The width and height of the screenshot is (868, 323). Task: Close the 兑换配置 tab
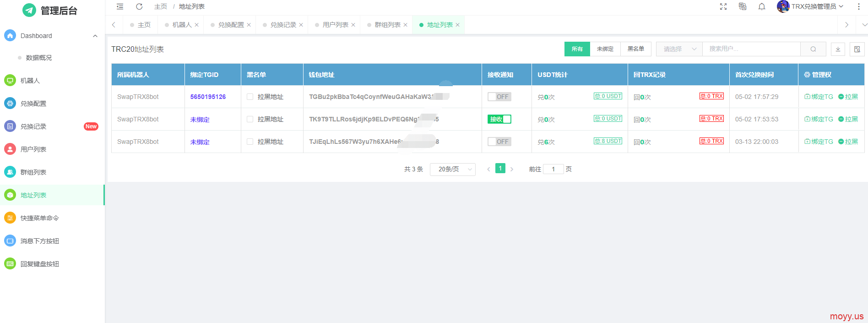tap(249, 25)
